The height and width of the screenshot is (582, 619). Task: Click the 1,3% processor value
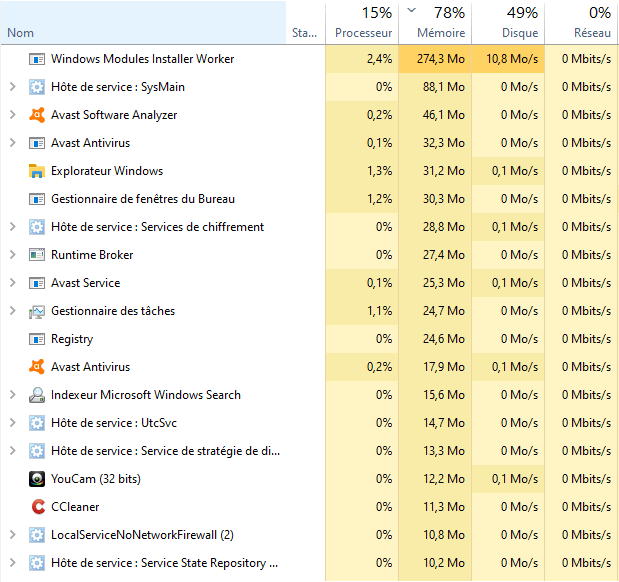[x=379, y=171]
